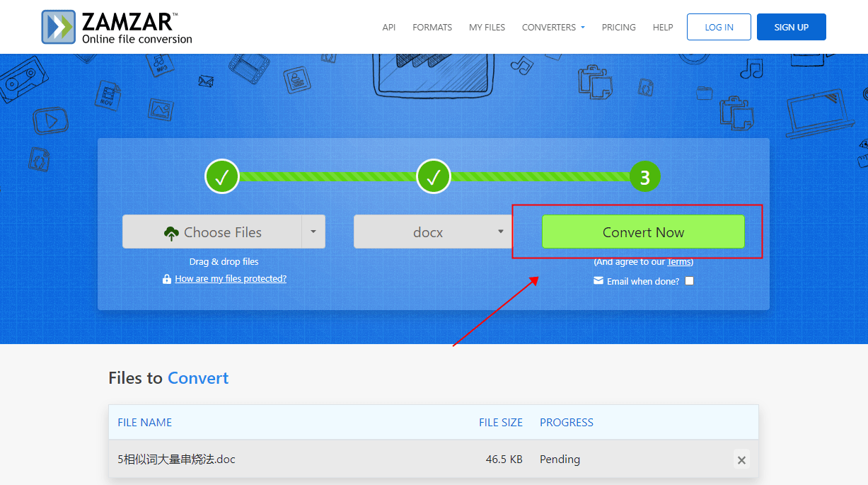Image resolution: width=868 pixels, height=485 pixels.
Task: Click the LOG IN button
Action: (x=719, y=27)
